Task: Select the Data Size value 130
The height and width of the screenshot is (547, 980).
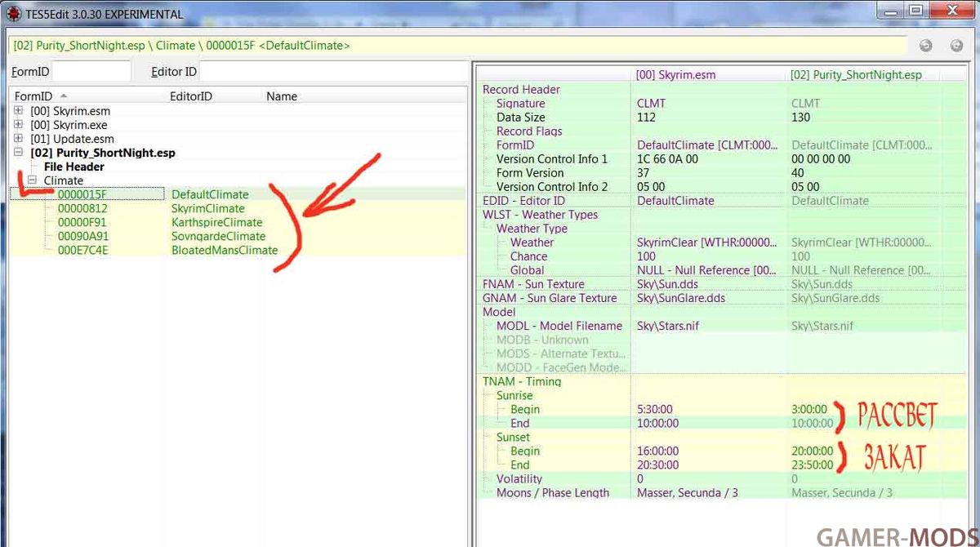Action: 801,118
